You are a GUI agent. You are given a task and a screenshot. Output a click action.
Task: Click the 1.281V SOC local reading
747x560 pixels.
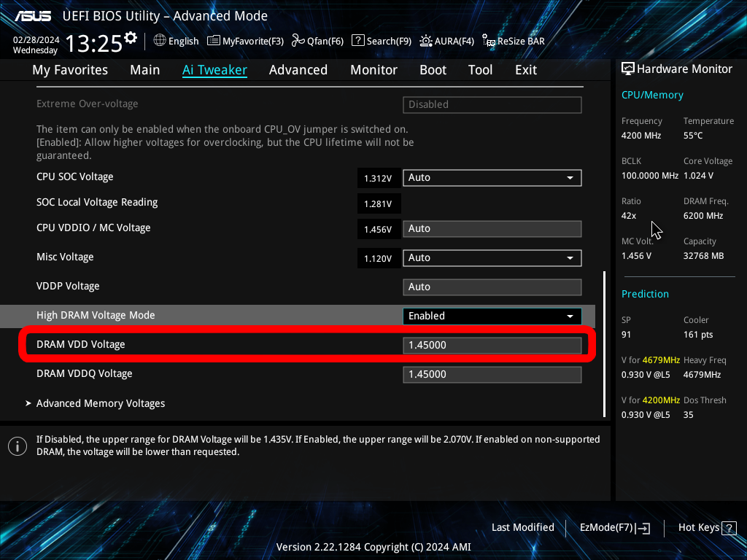tap(378, 204)
